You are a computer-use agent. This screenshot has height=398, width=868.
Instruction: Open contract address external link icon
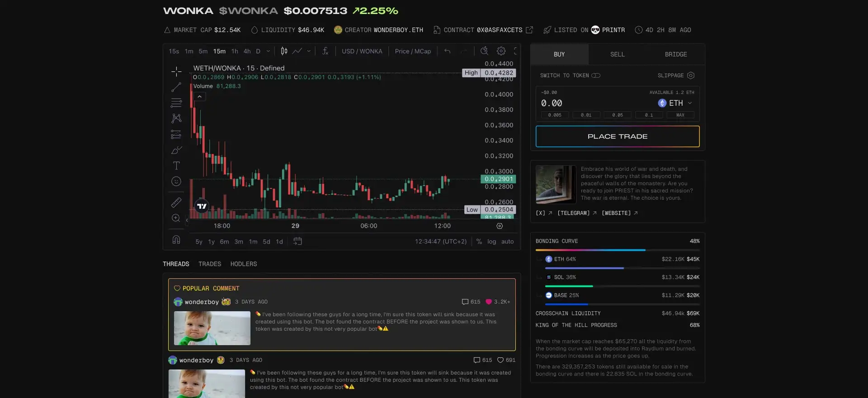(x=529, y=30)
